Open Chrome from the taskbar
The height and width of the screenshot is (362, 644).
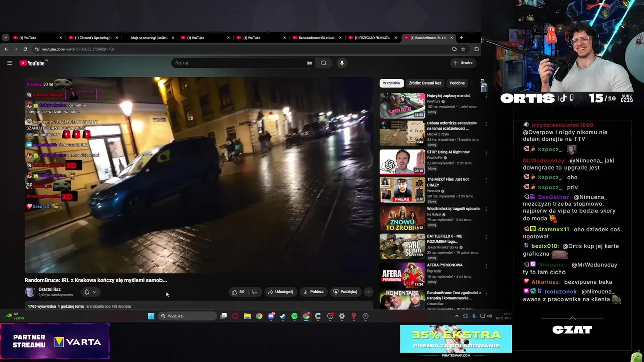point(259,316)
